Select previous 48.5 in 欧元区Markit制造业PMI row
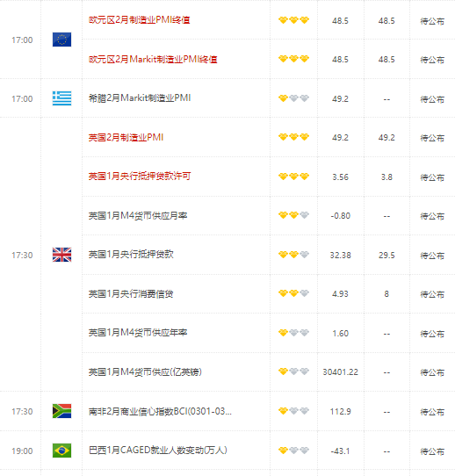455x476 pixels. [340, 60]
